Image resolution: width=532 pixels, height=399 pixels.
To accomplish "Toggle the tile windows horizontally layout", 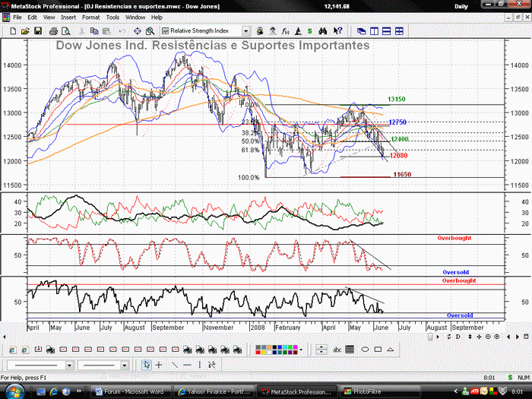I will click(386, 31).
